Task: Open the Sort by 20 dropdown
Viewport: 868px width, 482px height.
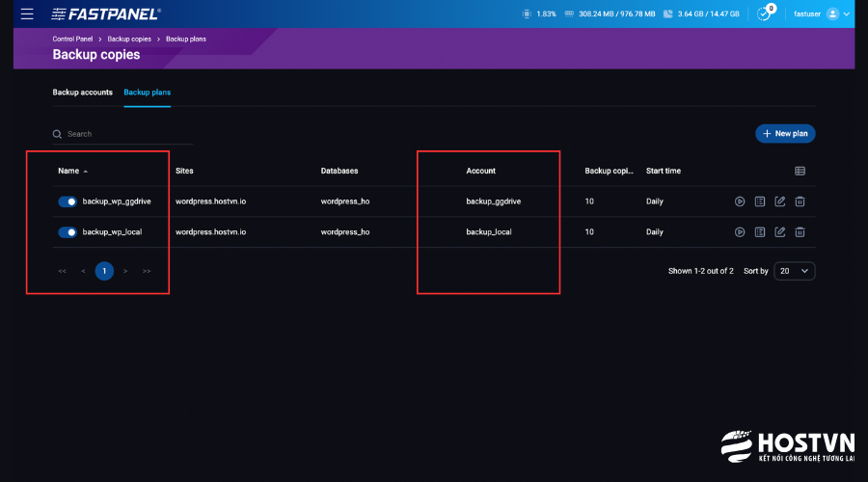Action: (794, 271)
